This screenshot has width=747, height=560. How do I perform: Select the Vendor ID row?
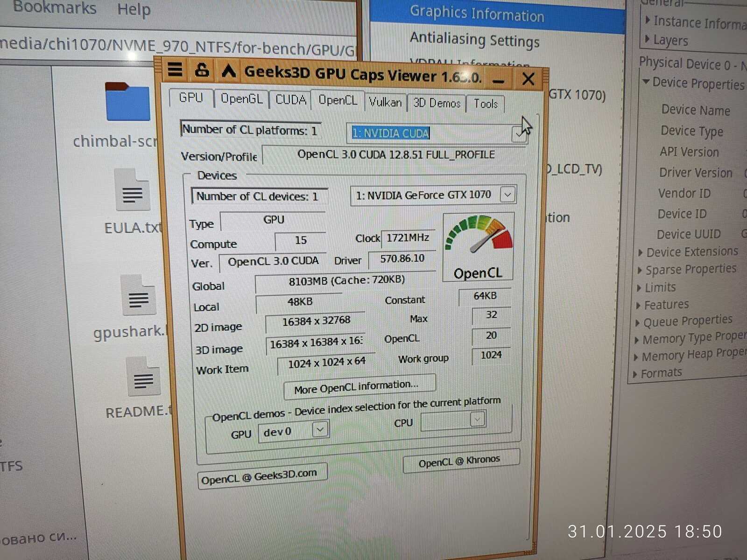(684, 193)
